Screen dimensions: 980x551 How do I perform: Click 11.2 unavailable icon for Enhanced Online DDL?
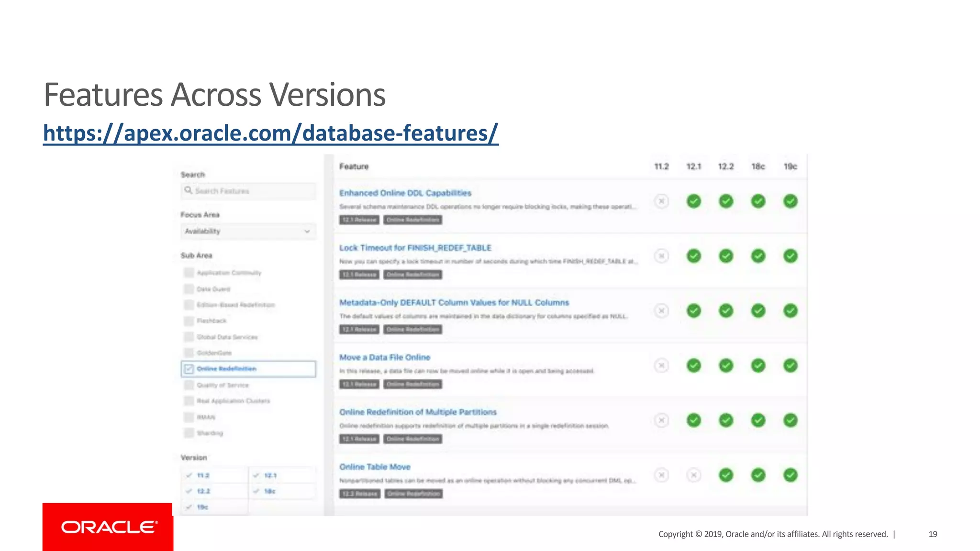(x=661, y=201)
